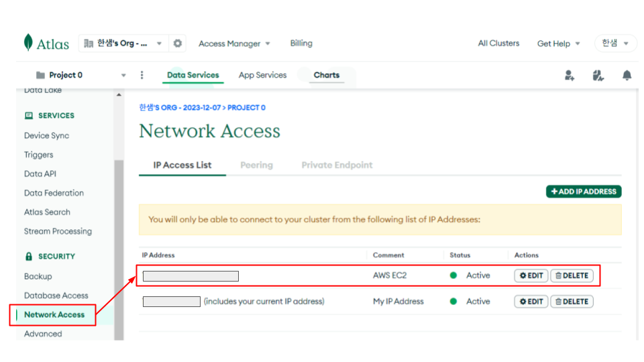Click the Security section lock icon
644x362 pixels.
29,257
